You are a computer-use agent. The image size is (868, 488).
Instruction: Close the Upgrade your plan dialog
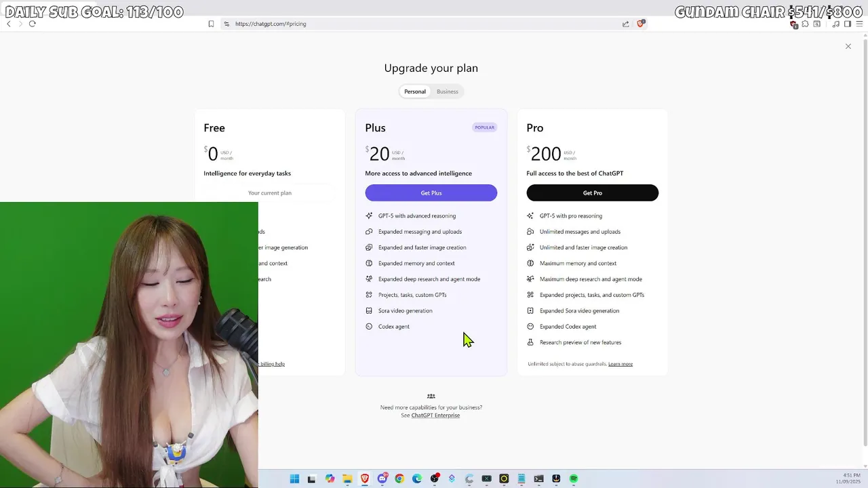848,46
